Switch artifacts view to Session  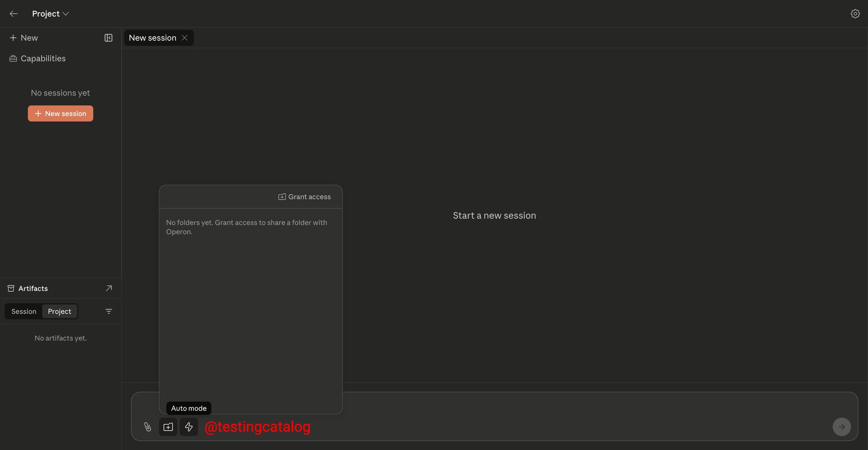click(x=24, y=312)
